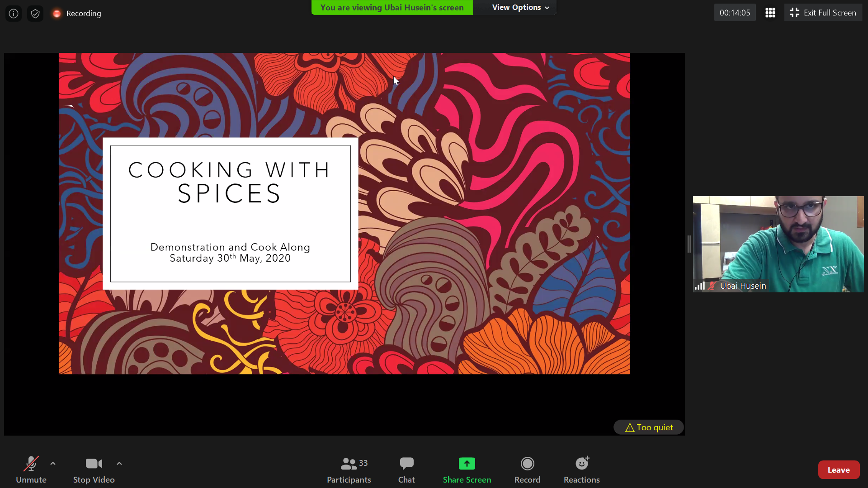
Task: Click the panel divider handle beside video
Action: click(689, 244)
